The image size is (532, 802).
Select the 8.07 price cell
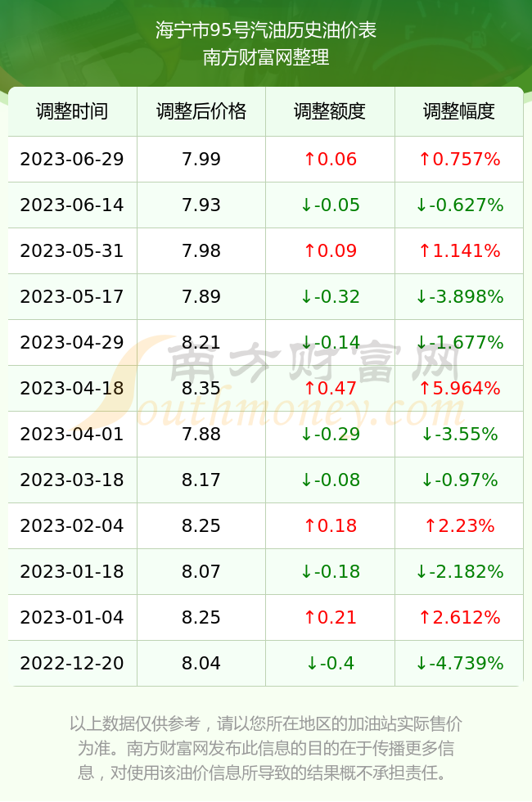coord(201,571)
